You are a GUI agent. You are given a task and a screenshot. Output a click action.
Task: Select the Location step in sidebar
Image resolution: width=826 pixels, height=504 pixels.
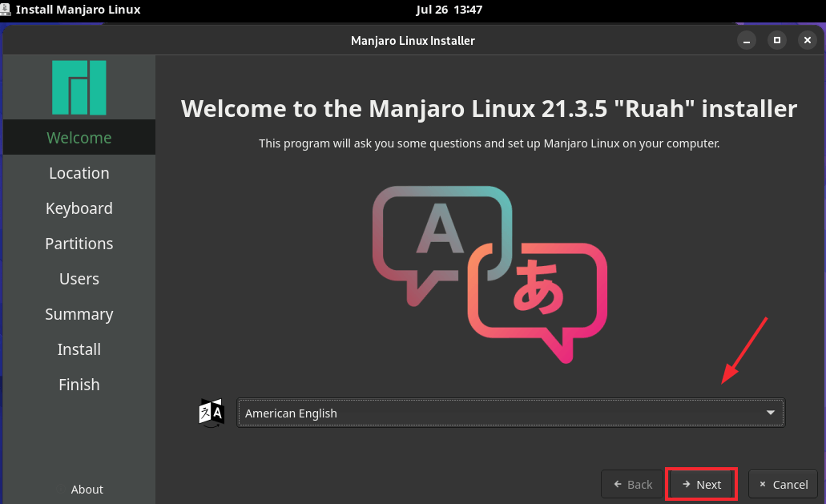pyautogui.click(x=79, y=173)
